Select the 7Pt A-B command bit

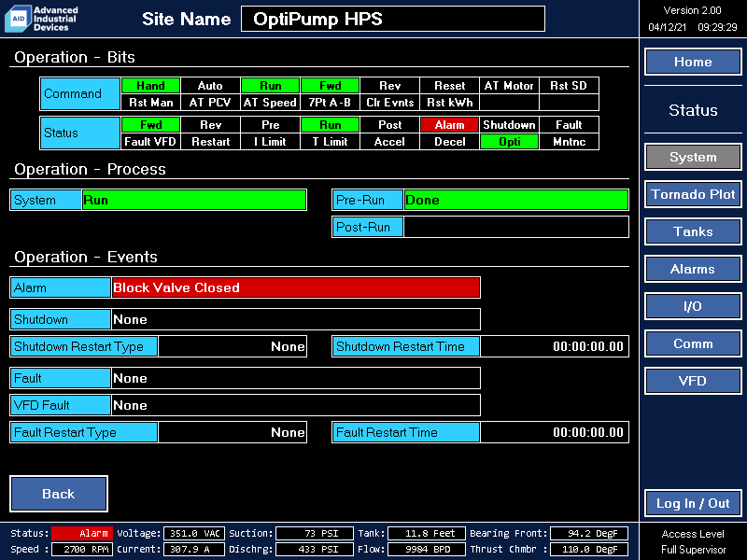click(x=330, y=103)
